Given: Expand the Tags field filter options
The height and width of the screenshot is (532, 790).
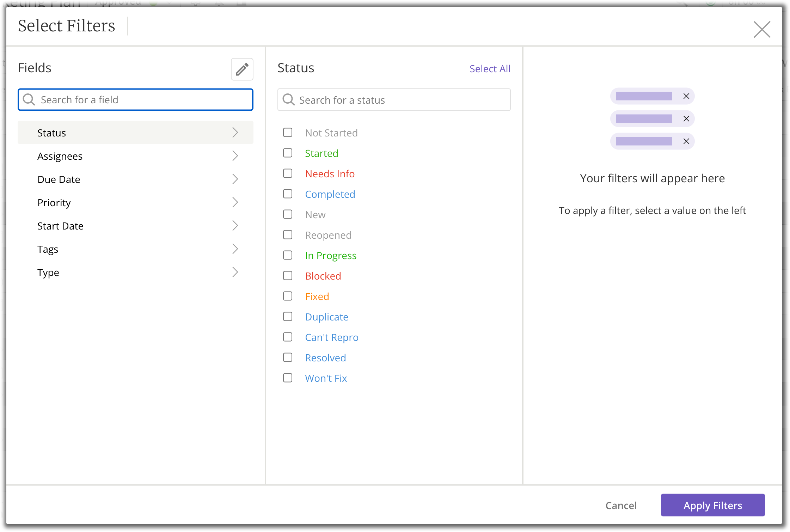Looking at the screenshot, I should click(x=135, y=249).
